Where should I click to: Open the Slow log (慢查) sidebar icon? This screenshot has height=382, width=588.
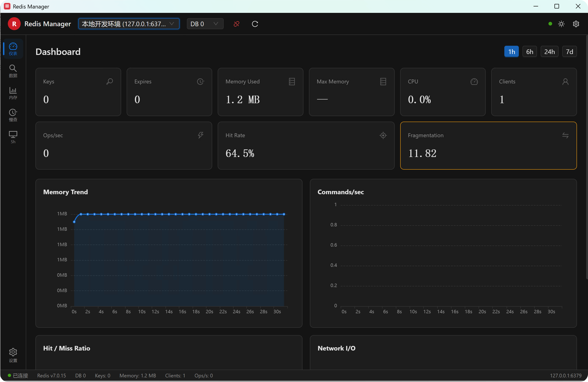point(13,115)
